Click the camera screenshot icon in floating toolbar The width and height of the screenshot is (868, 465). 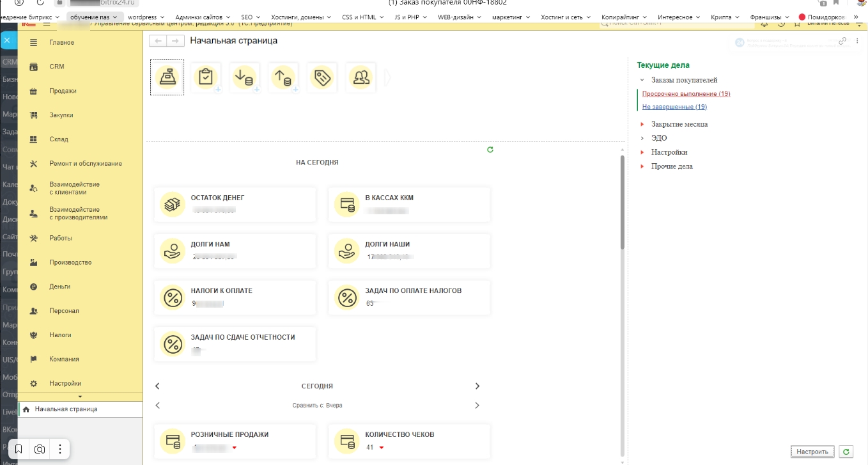pyautogui.click(x=40, y=449)
